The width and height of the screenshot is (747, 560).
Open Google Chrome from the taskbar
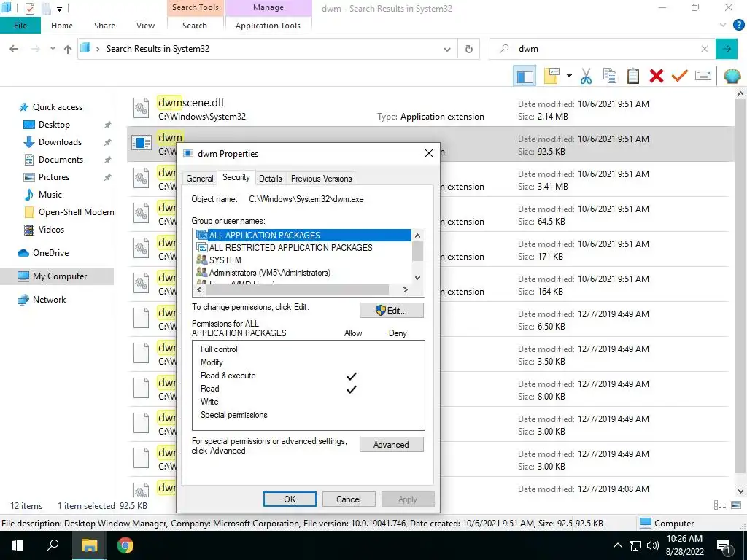coord(125,545)
